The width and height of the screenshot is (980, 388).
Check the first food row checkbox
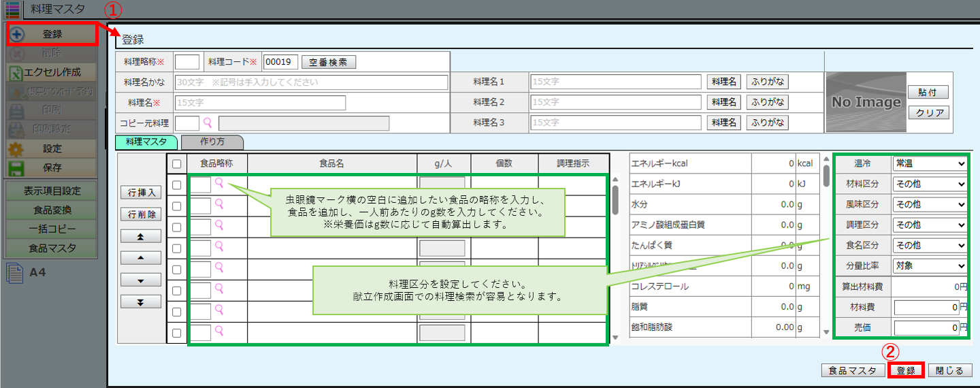(x=177, y=184)
